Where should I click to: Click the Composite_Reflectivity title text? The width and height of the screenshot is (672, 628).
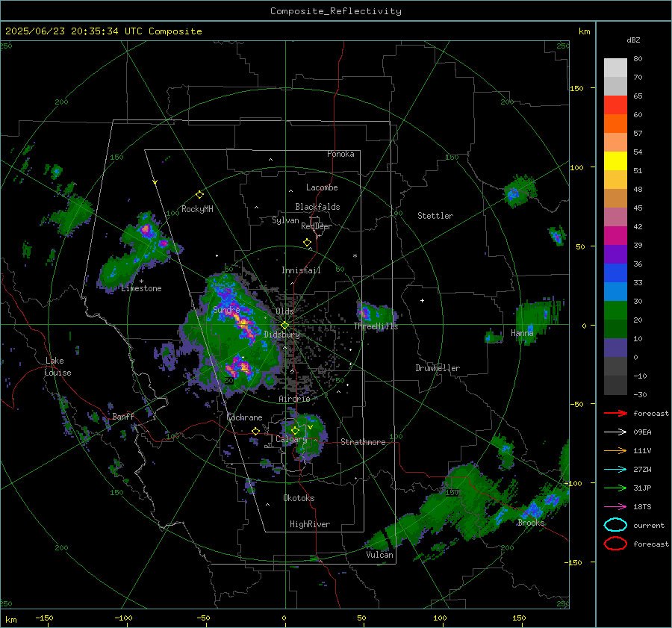[336, 11]
